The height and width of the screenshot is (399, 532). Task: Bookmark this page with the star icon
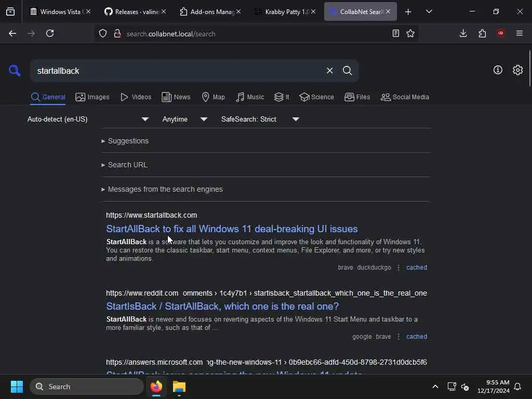[x=410, y=33]
